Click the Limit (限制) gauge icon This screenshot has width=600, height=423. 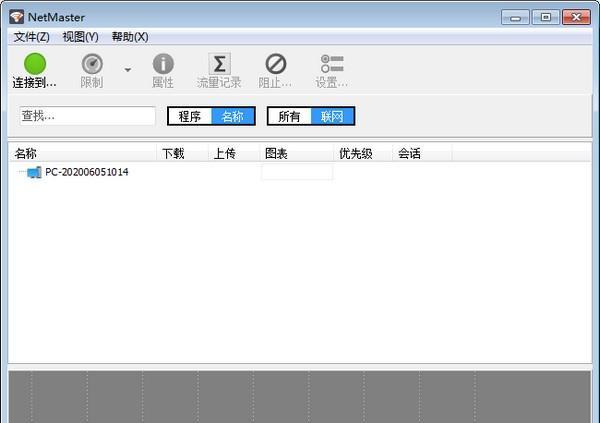tap(92, 64)
